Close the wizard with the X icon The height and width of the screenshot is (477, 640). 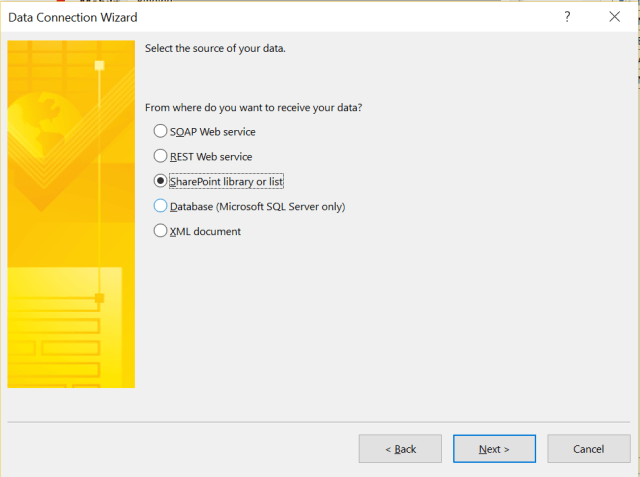click(614, 17)
